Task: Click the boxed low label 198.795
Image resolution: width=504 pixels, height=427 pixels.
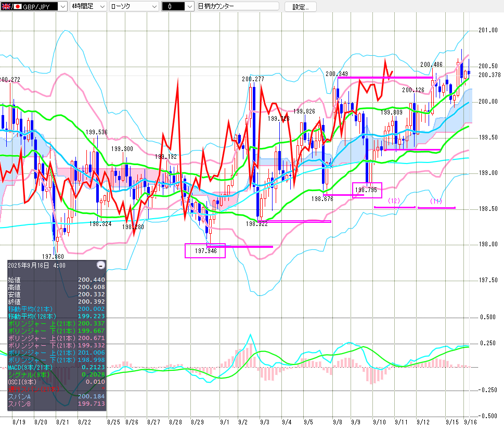Action: 366,190
